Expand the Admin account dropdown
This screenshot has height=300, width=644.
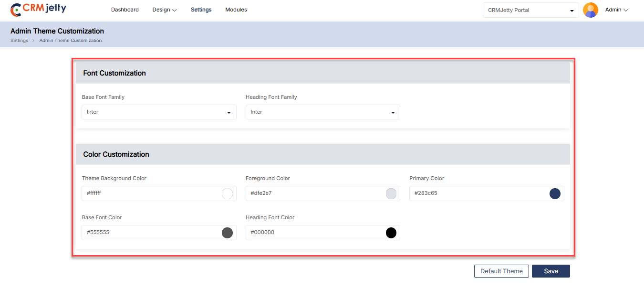616,10
